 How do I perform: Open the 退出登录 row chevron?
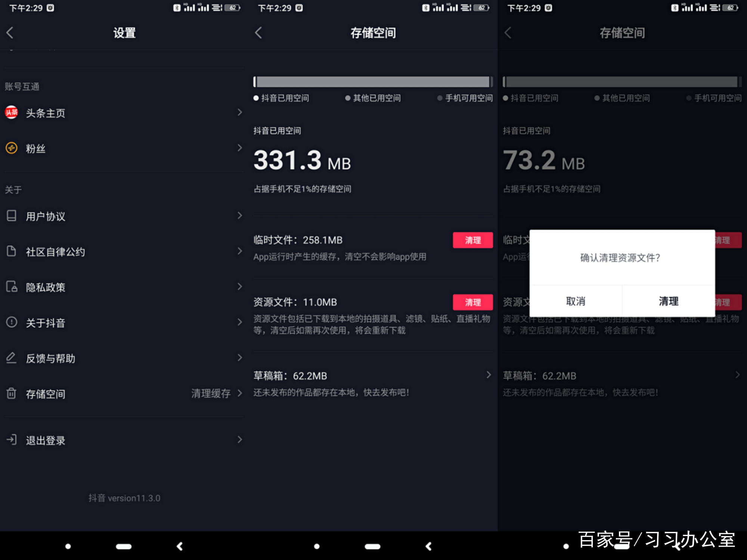pos(240,440)
